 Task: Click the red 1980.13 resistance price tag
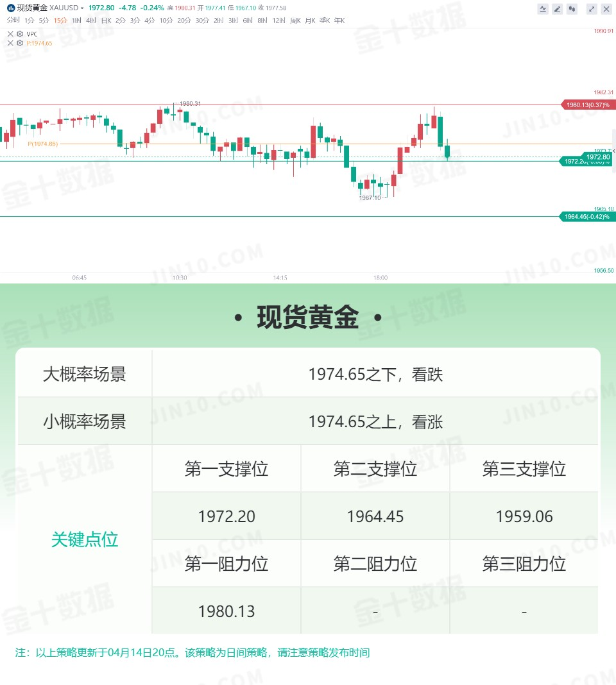[588, 105]
